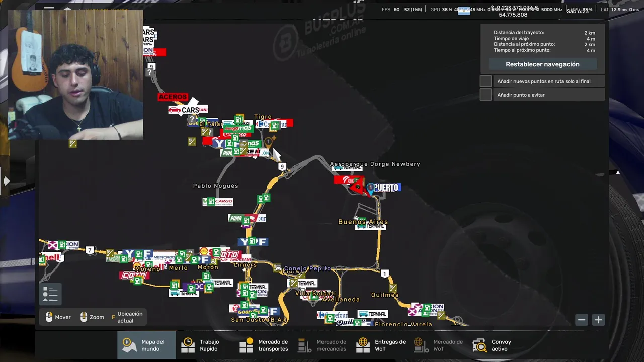Zoom out with the minus map button
644x362 pixels.
582,320
